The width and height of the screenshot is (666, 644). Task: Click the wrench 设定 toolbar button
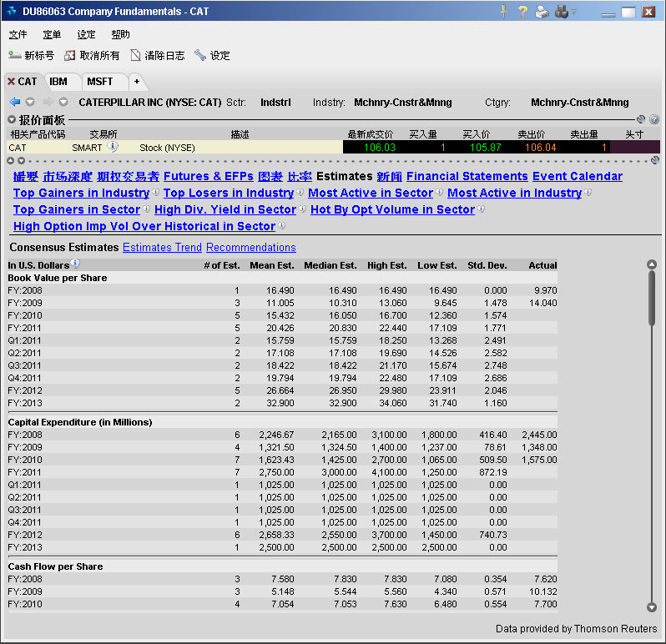coord(200,56)
